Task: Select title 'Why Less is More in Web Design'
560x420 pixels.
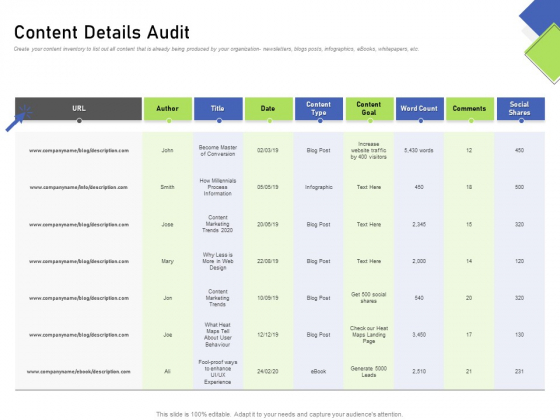Action: (x=218, y=261)
